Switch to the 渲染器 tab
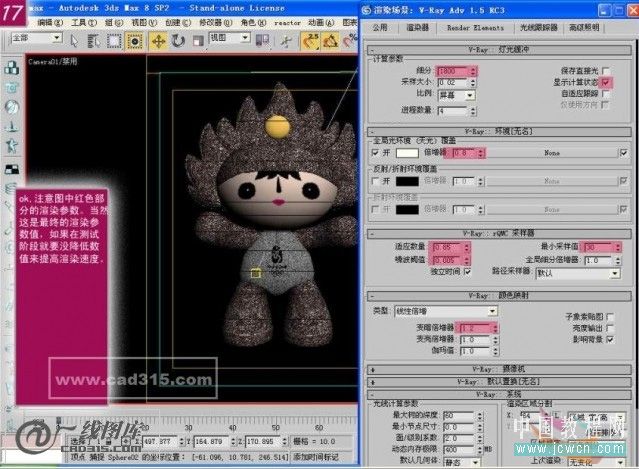 point(417,27)
